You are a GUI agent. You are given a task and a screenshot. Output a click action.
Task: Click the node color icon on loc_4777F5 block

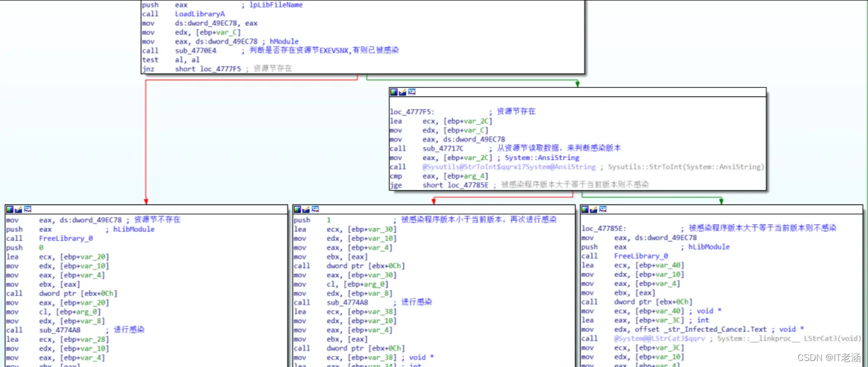pyautogui.click(x=394, y=92)
